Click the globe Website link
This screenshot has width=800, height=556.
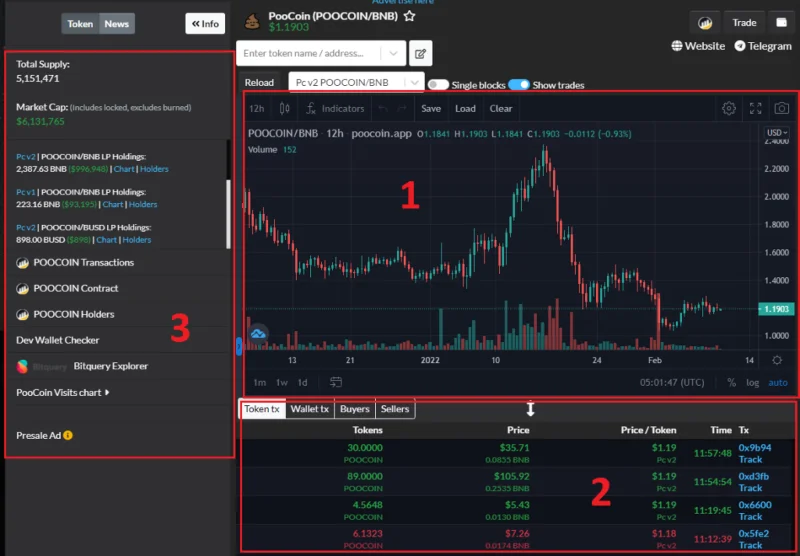698,46
